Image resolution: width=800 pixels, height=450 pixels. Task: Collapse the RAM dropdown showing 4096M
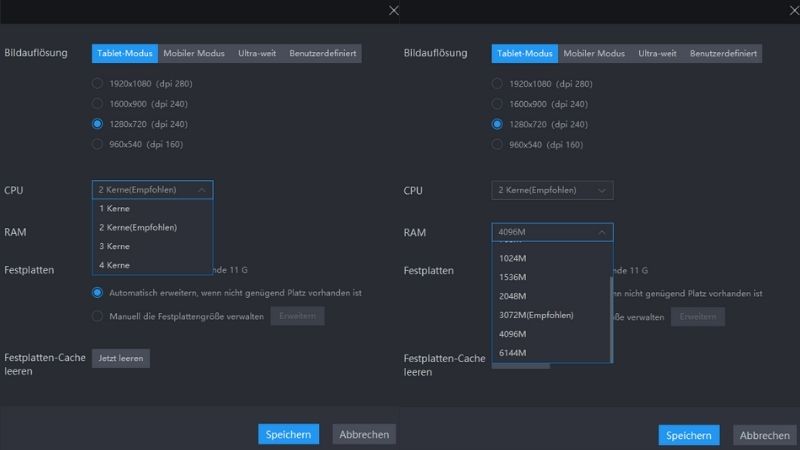(x=552, y=232)
